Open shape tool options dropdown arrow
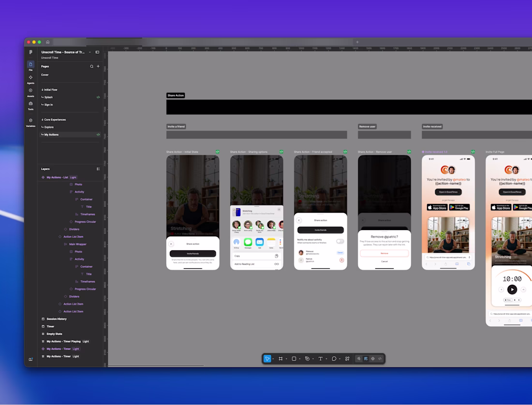Viewport: 532px width, 405px height. point(299,359)
